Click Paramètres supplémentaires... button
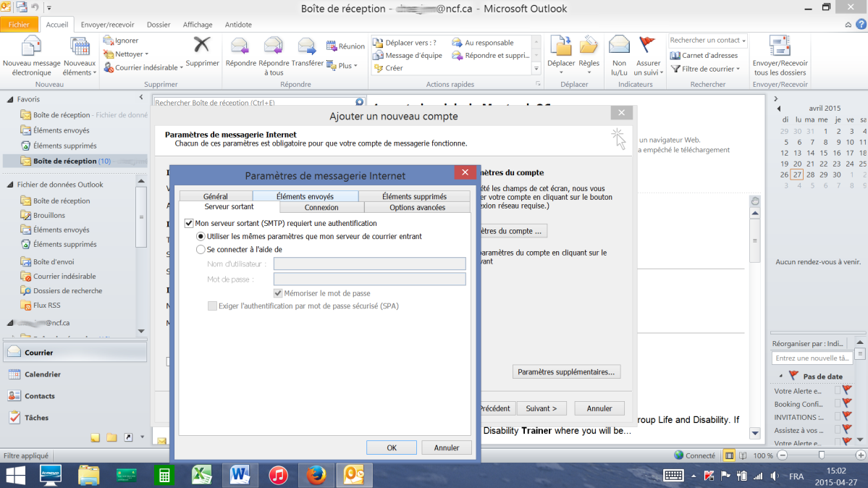 point(566,371)
